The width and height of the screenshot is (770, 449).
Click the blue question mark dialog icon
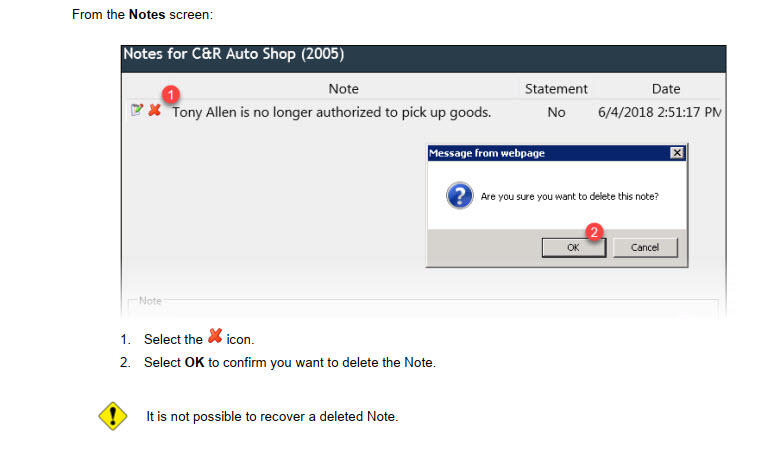tap(459, 196)
